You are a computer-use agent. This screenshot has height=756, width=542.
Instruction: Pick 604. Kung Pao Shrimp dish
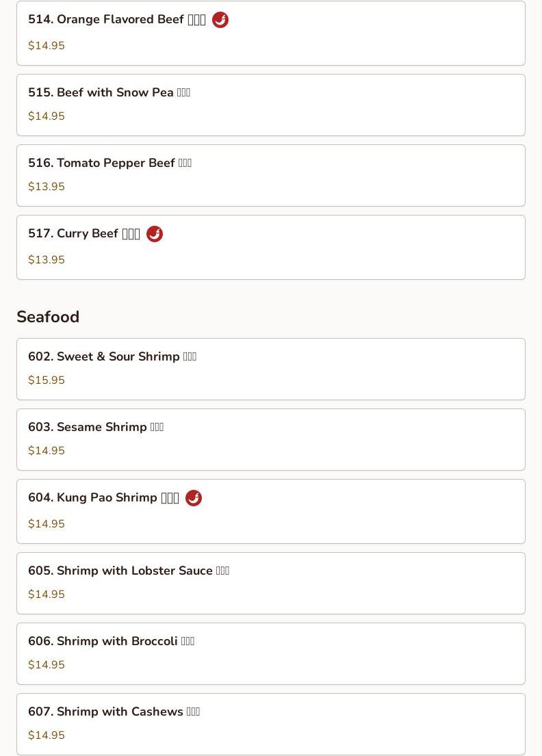click(271, 512)
